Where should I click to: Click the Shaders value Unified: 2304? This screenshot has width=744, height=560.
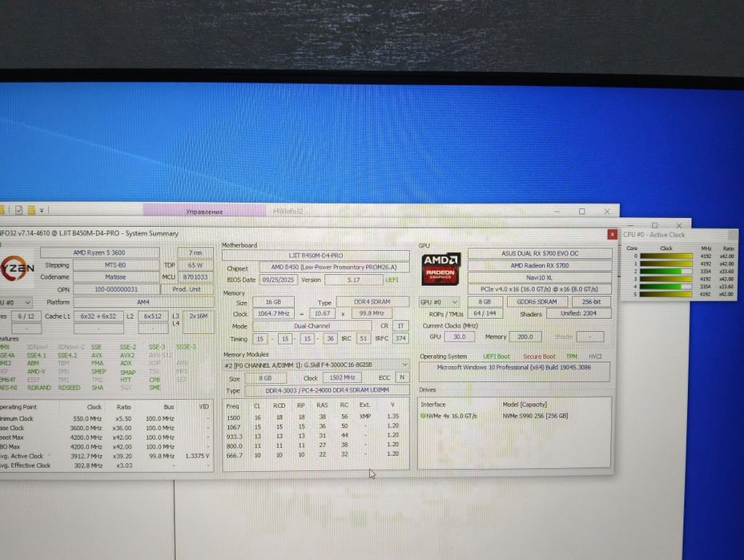[x=578, y=313]
